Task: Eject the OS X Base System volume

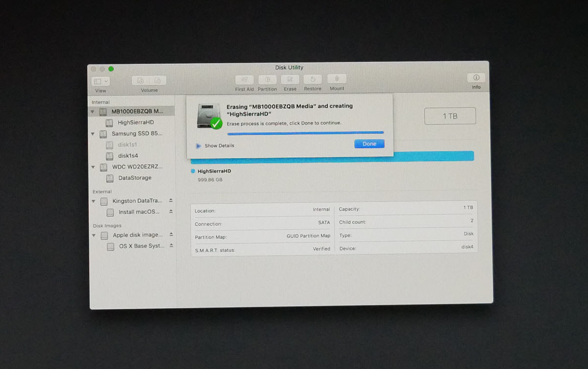Action: pyautogui.click(x=171, y=246)
